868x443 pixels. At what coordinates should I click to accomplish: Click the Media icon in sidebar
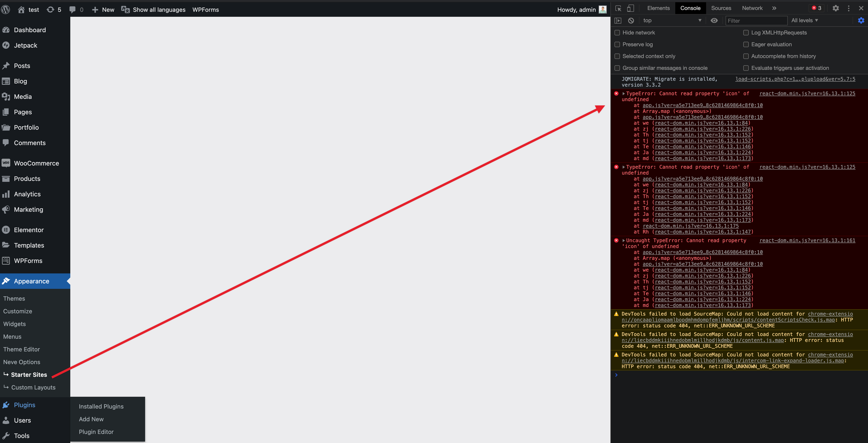[x=6, y=97]
